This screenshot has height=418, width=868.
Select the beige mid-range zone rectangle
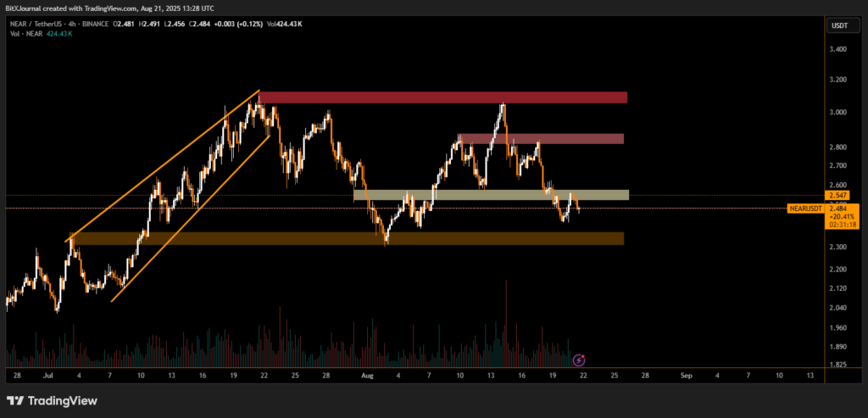(491, 195)
